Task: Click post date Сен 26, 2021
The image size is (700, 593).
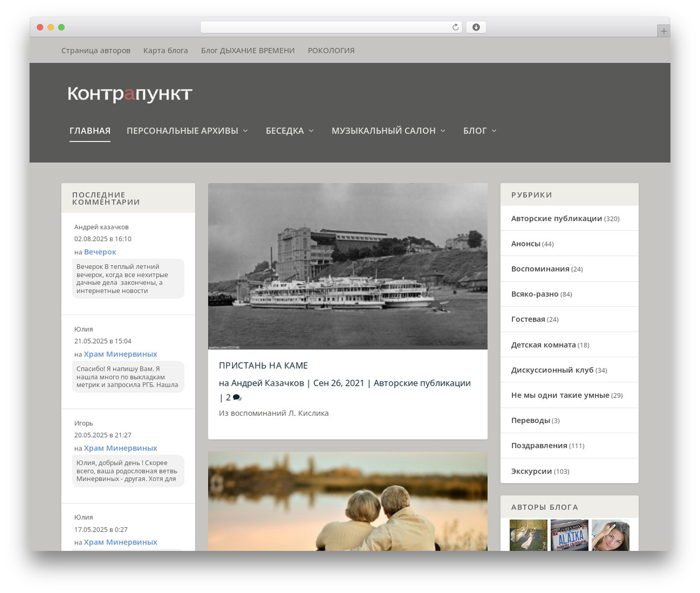Action: [339, 383]
